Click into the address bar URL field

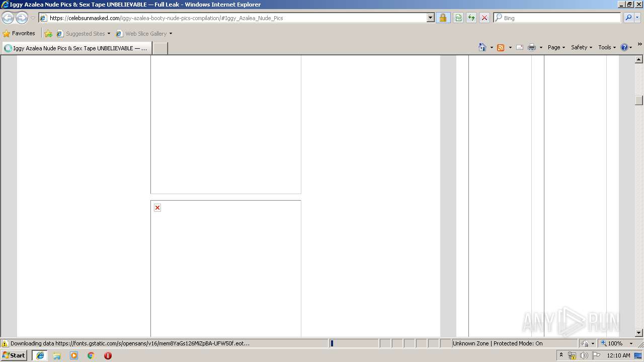pos(232,18)
